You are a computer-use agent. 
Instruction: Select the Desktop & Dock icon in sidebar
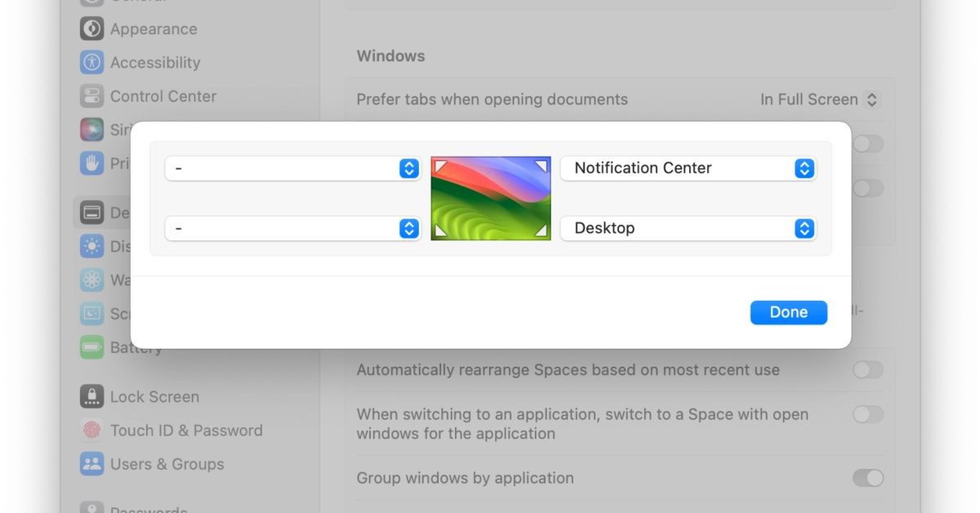coord(91,213)
